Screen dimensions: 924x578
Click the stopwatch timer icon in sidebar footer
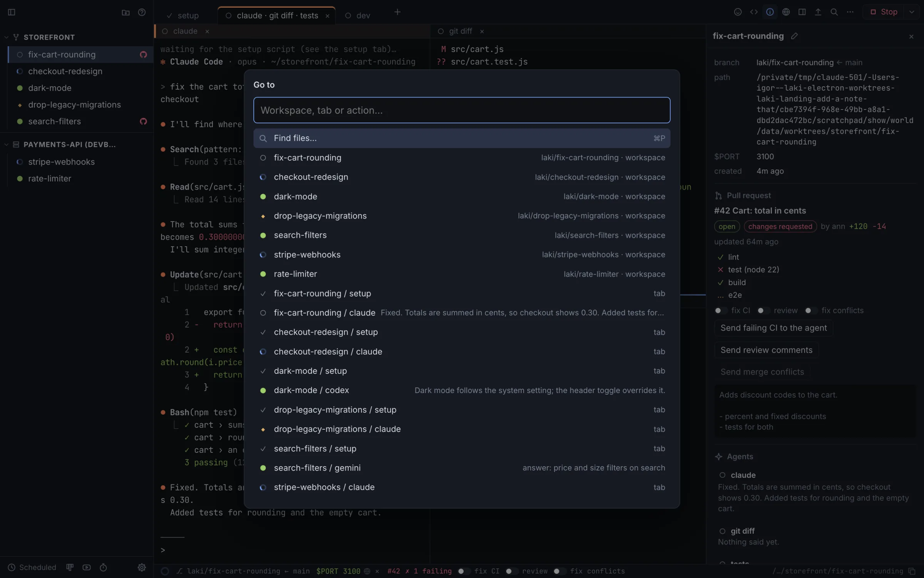pos(103,567)
